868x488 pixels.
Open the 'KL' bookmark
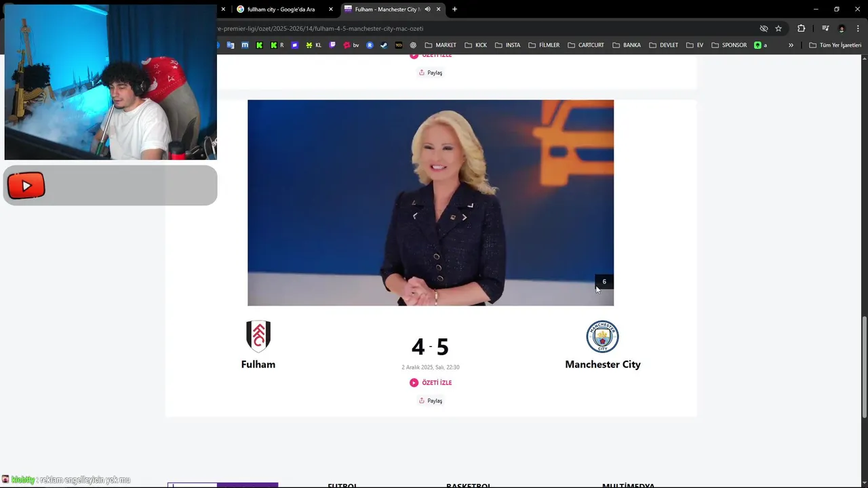click(x=313, y=45)
